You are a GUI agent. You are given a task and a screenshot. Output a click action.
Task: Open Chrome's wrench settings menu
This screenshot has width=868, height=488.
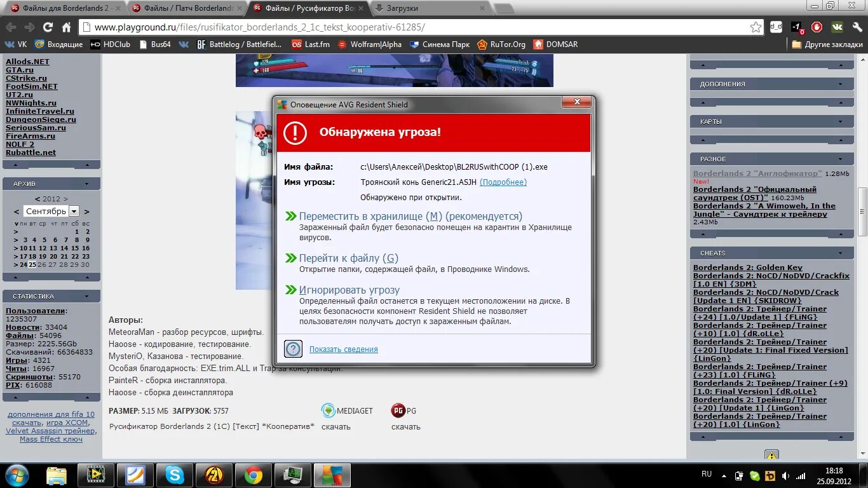click(857, 27)
